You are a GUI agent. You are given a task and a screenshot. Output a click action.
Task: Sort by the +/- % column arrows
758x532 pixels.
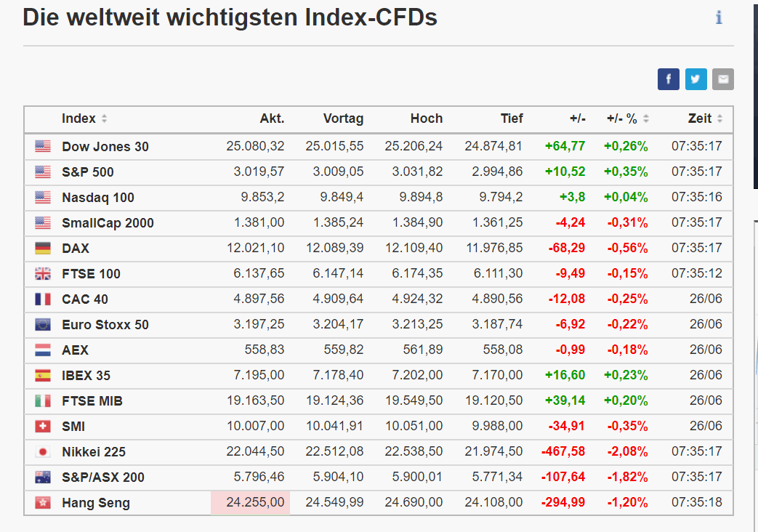point(646,119)
